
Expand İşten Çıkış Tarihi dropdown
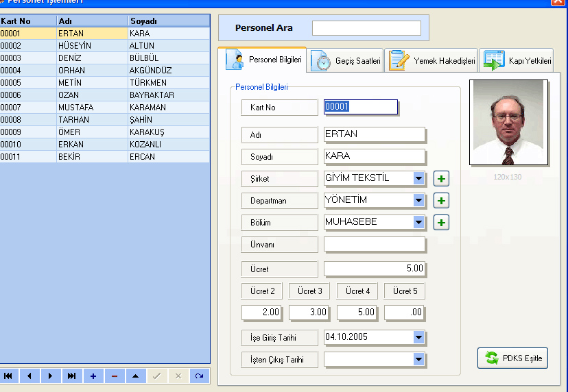click(419, 359)
